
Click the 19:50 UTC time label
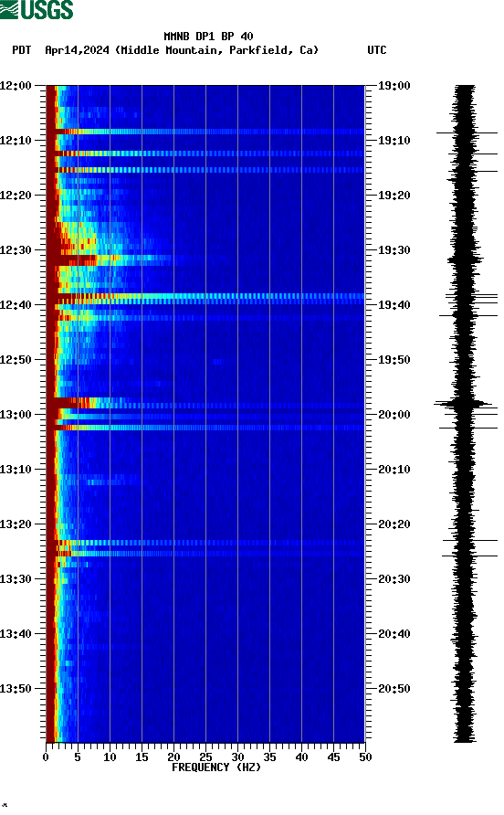point(394,360)
